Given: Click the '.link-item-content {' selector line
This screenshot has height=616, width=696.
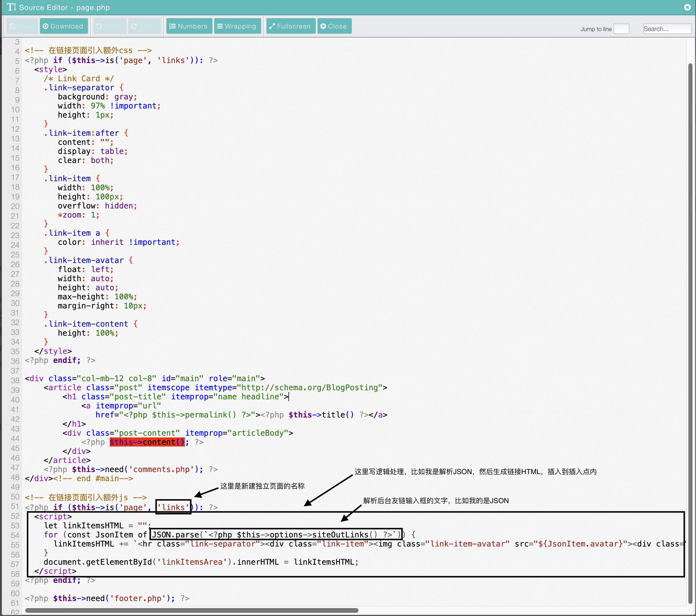Looking at the screenshot, I should (x=91, y=324).
